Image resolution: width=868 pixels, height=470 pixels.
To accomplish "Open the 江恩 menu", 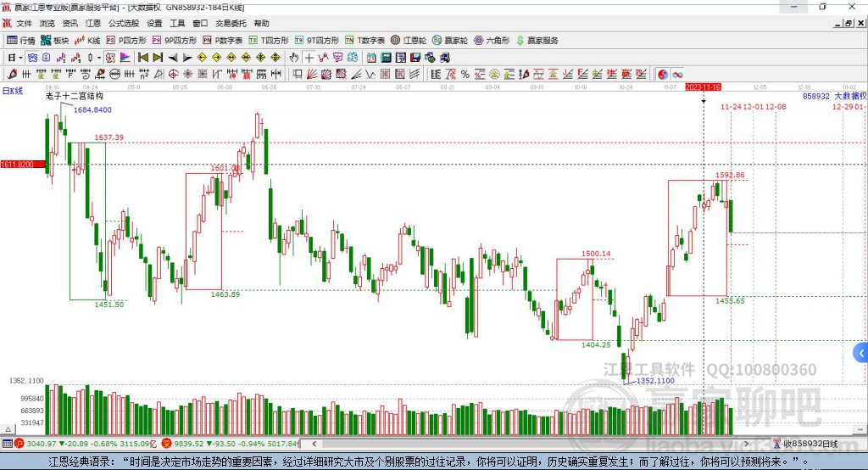I will click(x=93, y=23).
